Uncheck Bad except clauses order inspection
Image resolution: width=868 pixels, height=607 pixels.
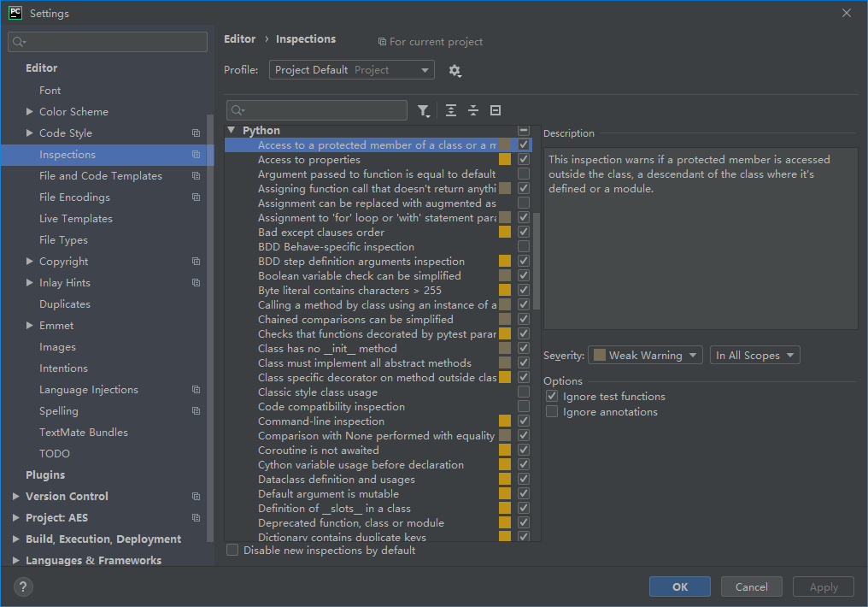tap(524, 232)
